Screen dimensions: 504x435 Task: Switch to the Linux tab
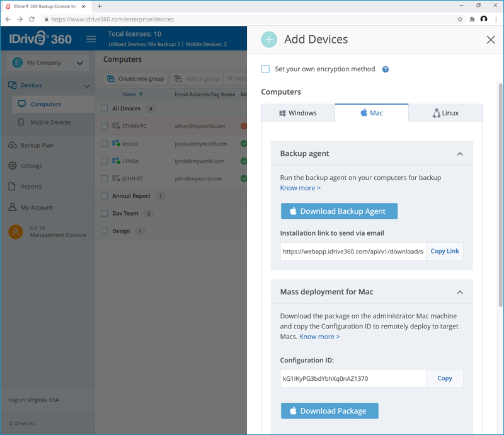(x=445, y=113)
